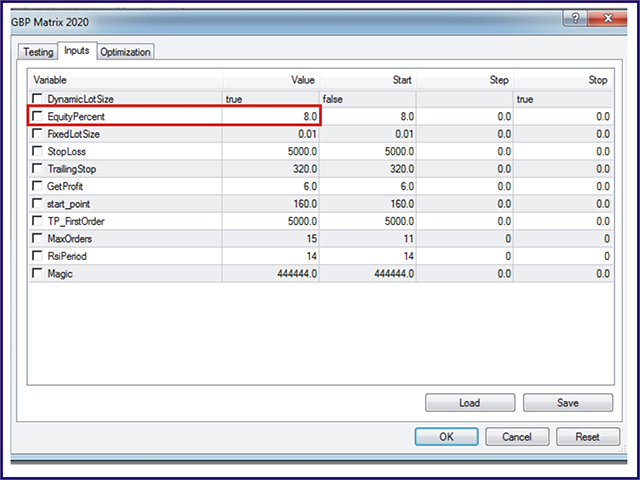Click the DynamicLotSize value 'true' cell
Viewport: 640px width, 480px height.
coord(270,99)
